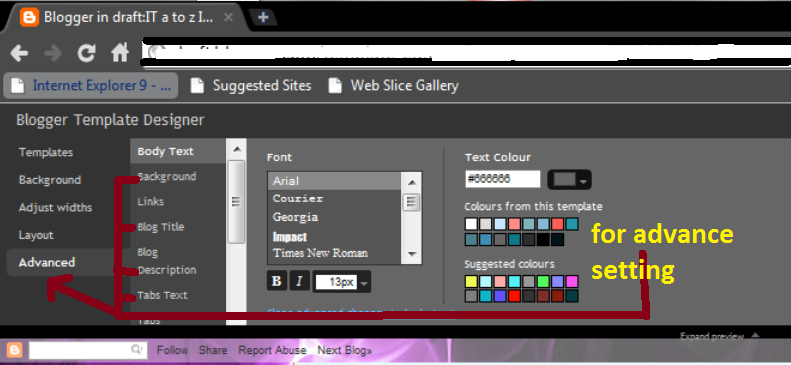Screen dimensions: 791x365
Task: Open the Adjust widths section
Action: tap(55, 207)
